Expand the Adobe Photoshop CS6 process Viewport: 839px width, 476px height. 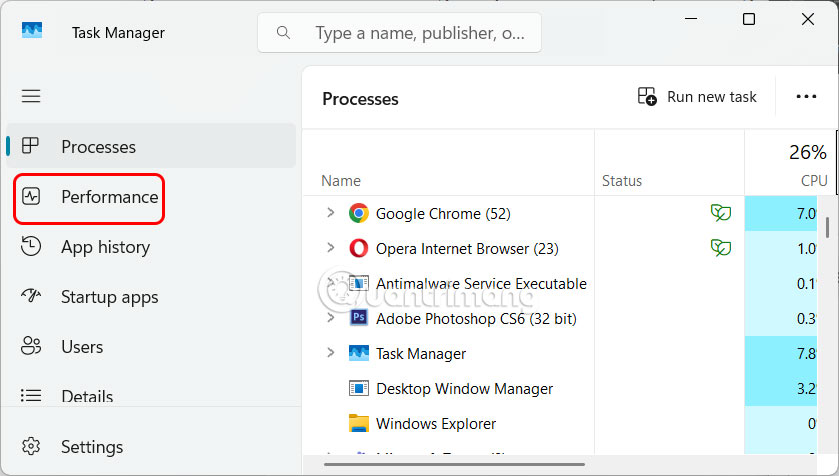331,318
